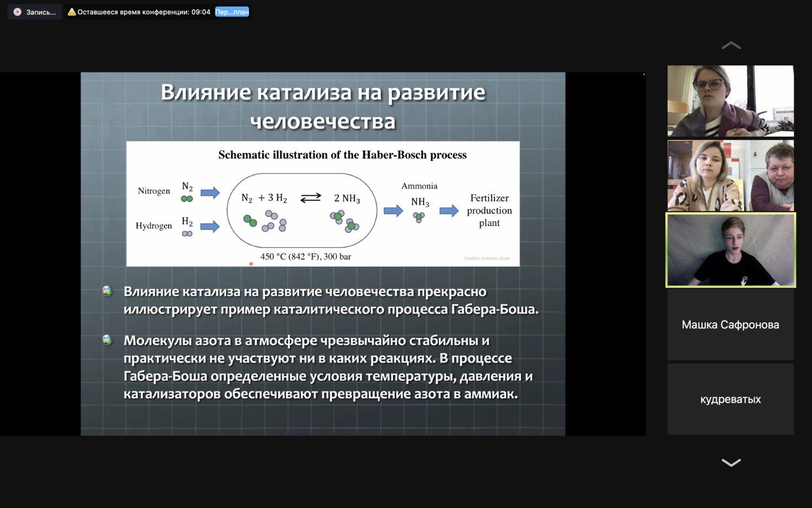Click the recording indicator "Запись..."
Image resolution: width=812 pixels, height=508 pixels.
pos(35,12)
